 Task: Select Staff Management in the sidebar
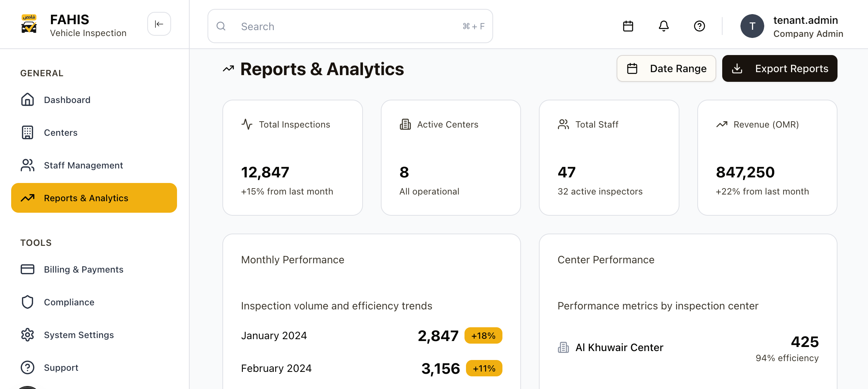coord(83,165)
